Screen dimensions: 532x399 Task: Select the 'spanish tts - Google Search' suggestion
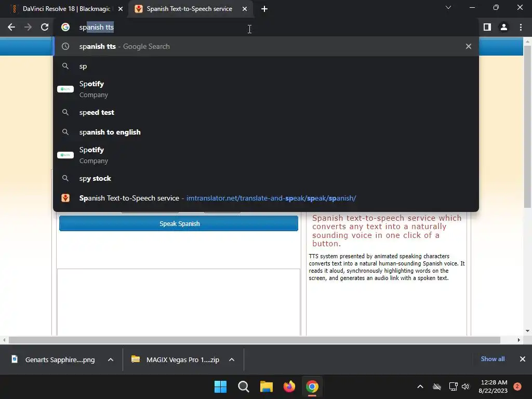pos(266,46)
